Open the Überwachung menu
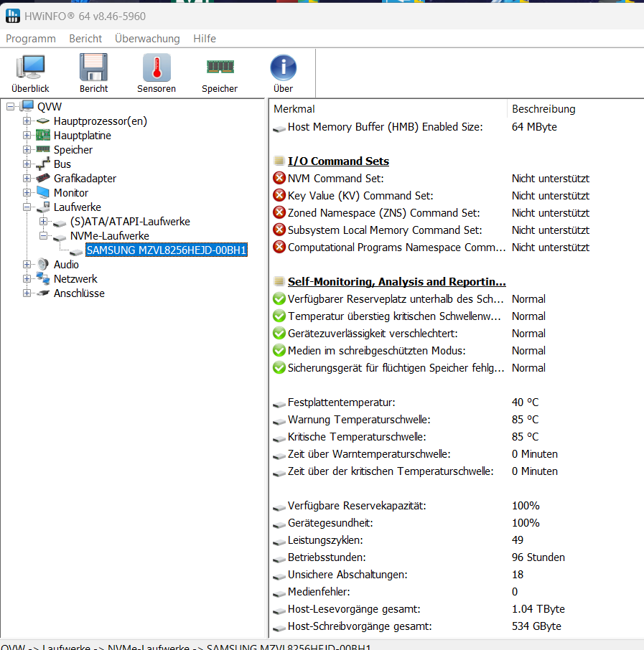This screenshot has width=644, height=650. click(147, 39)
